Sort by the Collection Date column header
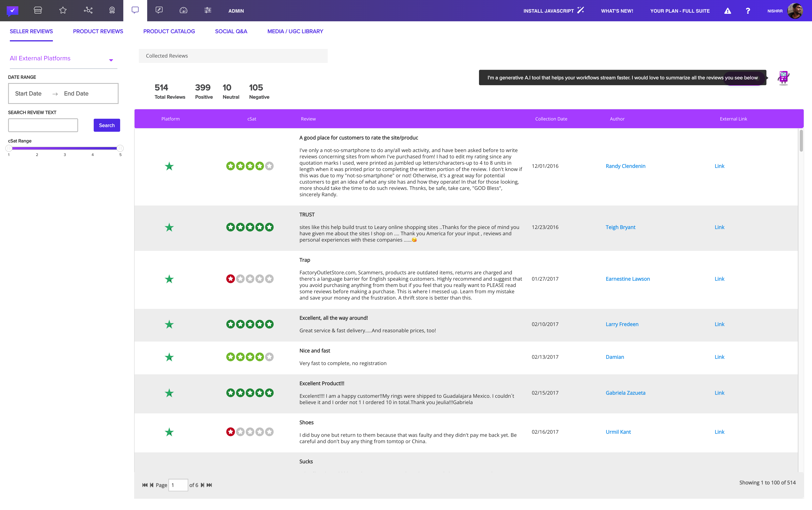 tap(551, 119)
